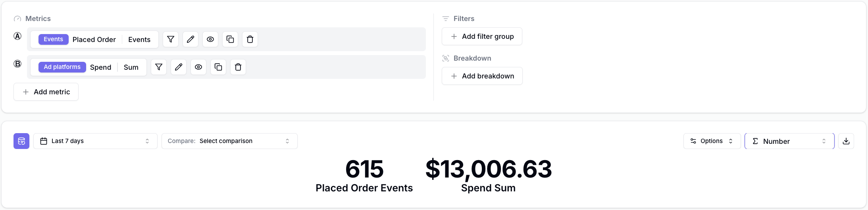Toggle visibility of the Spend metric
This screenshot has height=210, width=868.
click(x=198, y=67)
